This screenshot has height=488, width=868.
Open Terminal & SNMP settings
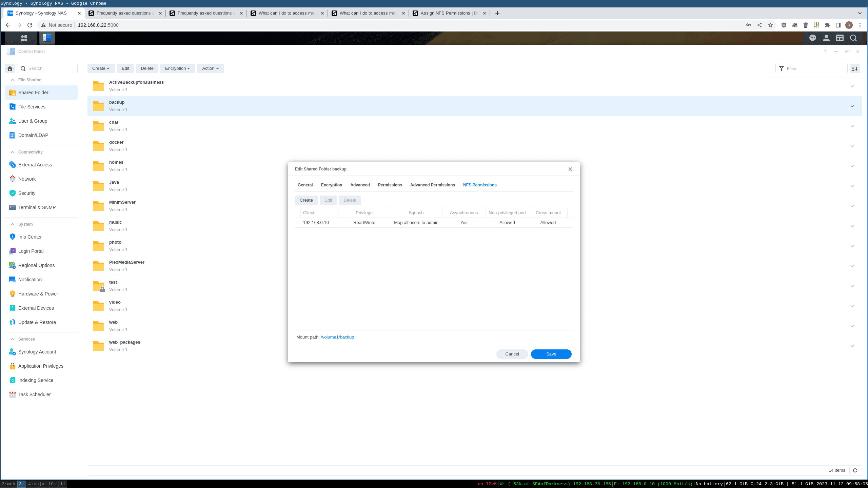(41, 207)
